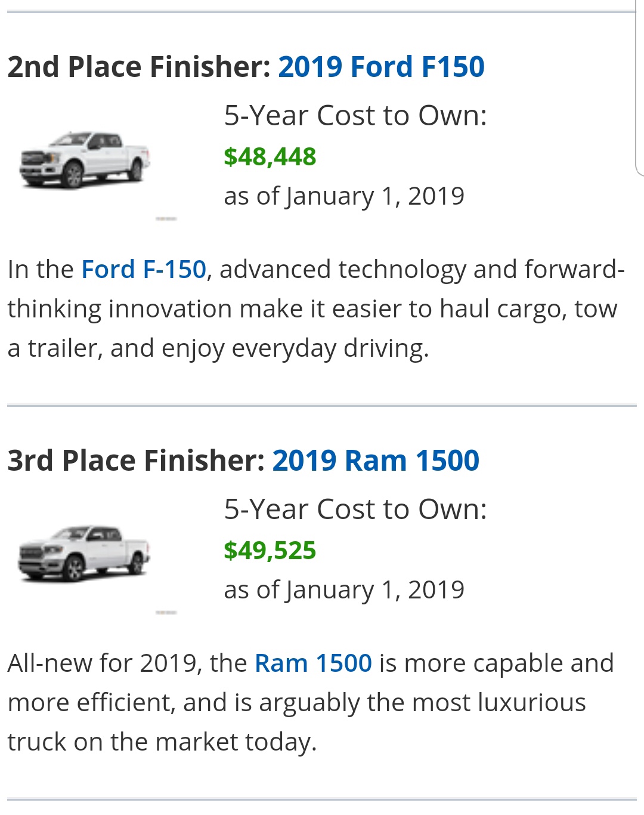Click the 2nd Place Finisher label

pyautogui.click(x=139, y=66)
